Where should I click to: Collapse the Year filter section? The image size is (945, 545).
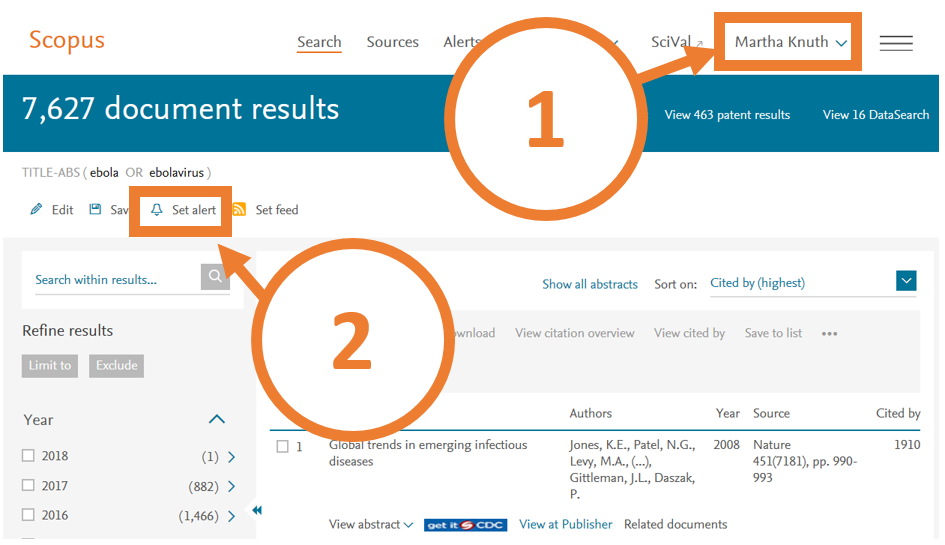coord(217,420)
